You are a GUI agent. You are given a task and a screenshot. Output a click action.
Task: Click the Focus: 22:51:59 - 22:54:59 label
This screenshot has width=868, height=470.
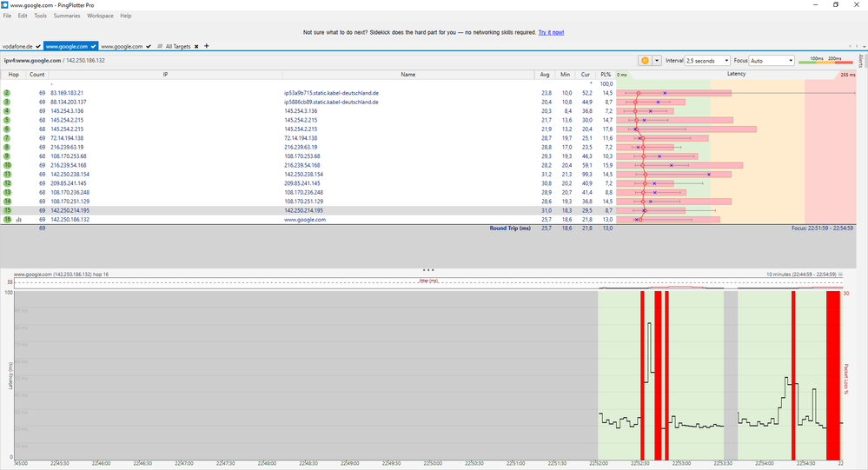point(822,228)
